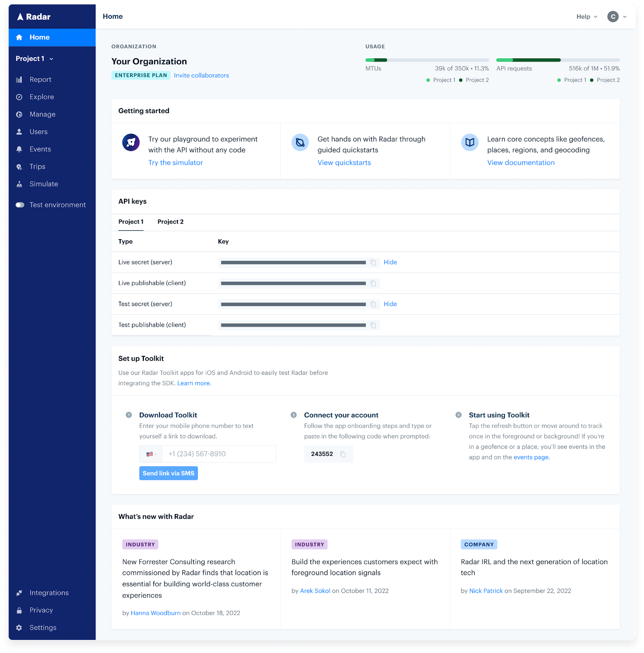Open the Report menu item

(40, 80)
